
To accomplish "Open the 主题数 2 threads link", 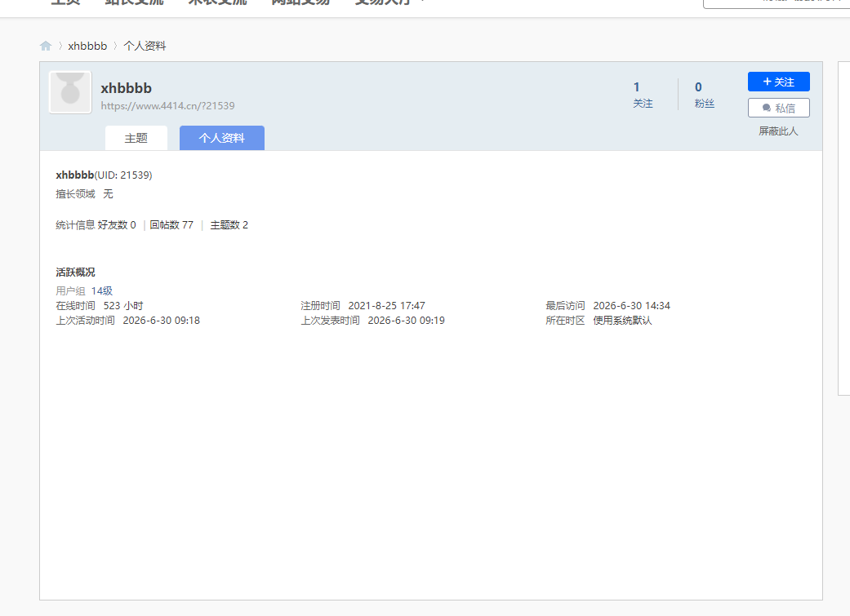I will tap(229, 225).
